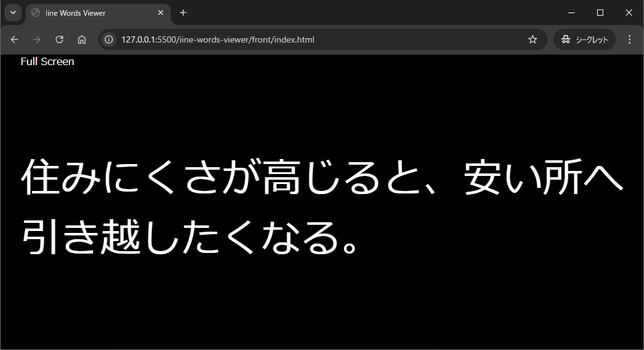Viewport: 644px width, 350px height.
Task: Close the Iine Words Viewer tab
Action: (x=161, y=13)
